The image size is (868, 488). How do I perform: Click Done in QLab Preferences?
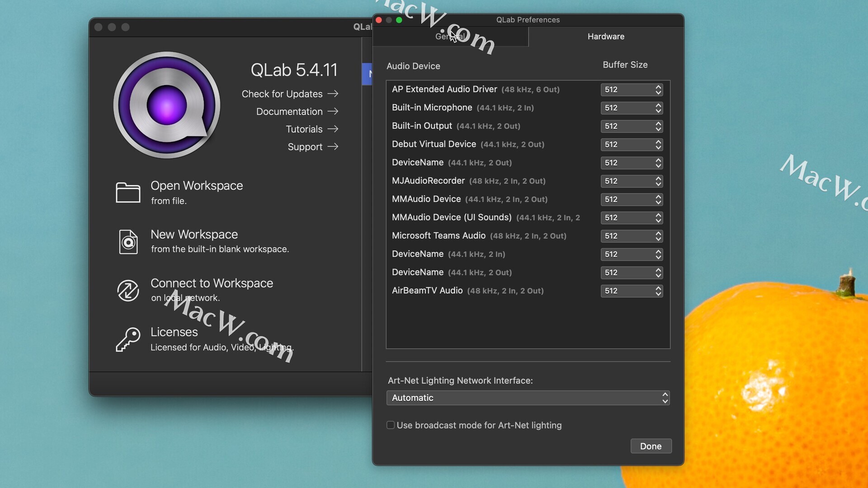[651, 446]
